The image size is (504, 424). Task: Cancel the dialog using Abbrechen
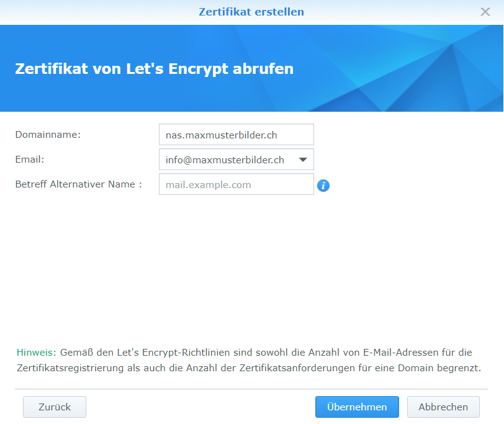443,407
